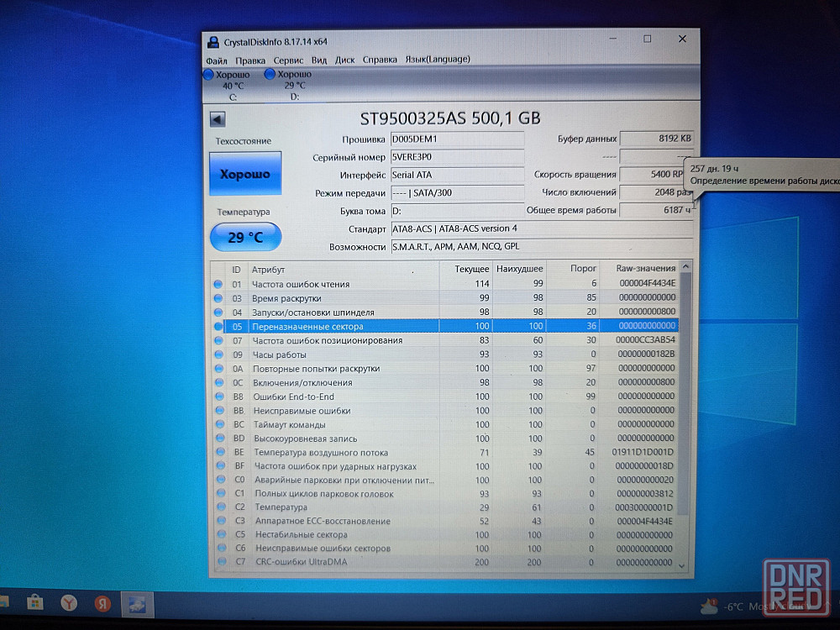Screen dimensions: 840x630
Task: Click the status icon for Ошибки End-to-End
Action: pos(219,396)
